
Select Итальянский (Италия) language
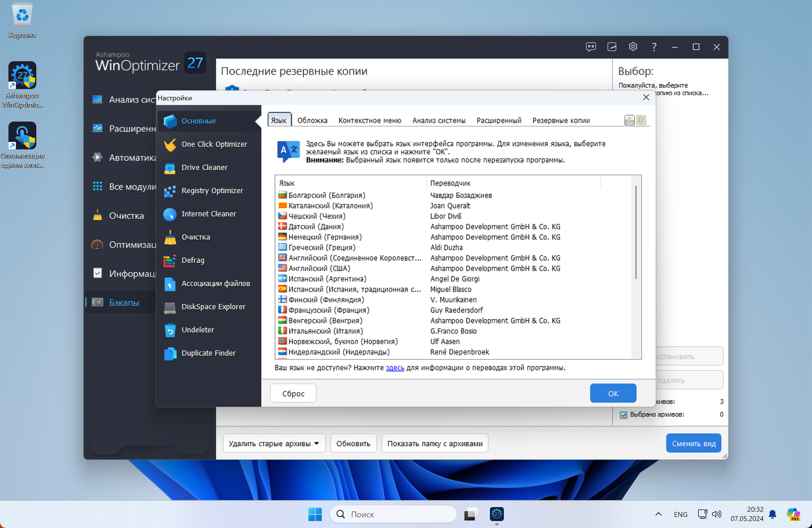point(320,331)
